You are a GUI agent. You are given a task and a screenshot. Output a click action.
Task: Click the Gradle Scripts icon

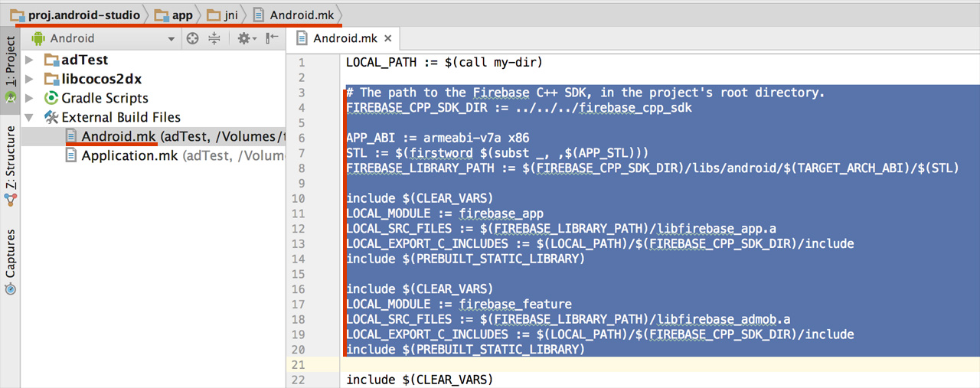click(x=51, y=98)
